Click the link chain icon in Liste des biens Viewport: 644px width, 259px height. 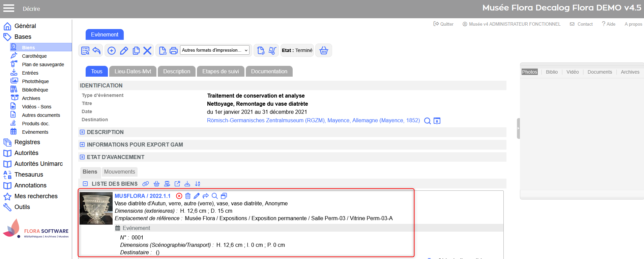146,184
